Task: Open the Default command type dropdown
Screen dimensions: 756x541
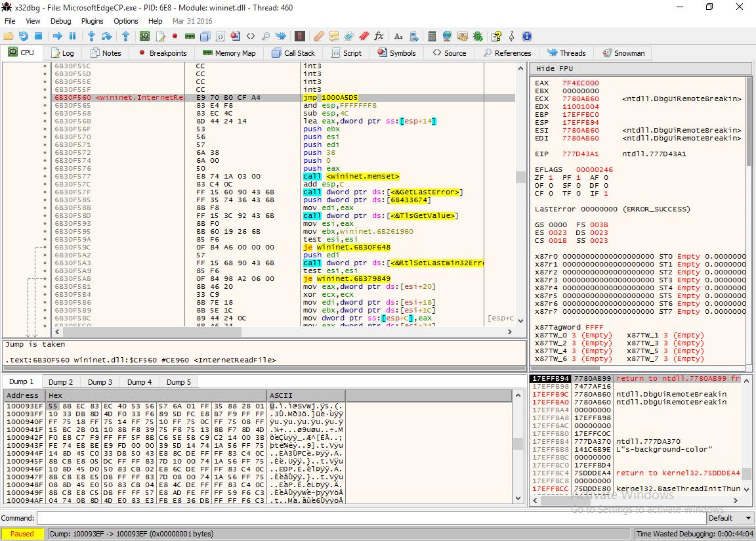Action: pos(730,518)
